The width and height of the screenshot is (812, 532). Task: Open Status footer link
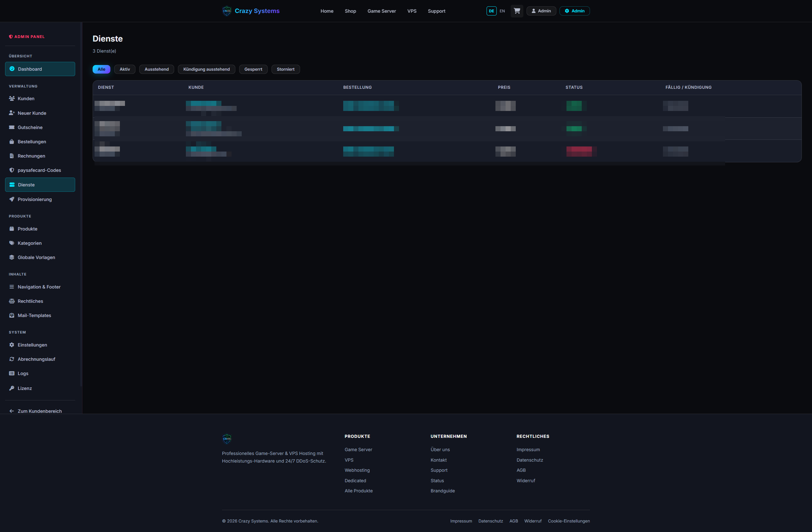point(437,481)
